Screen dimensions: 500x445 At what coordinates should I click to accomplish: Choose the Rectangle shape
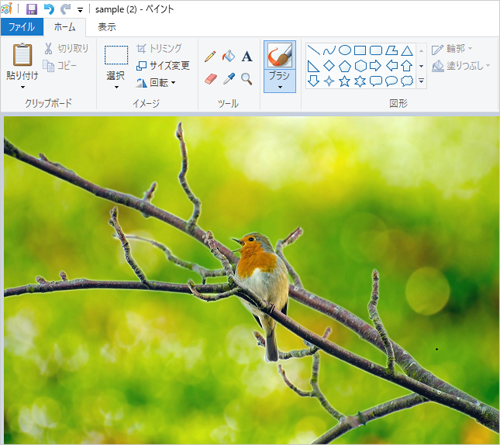(360, 50)
